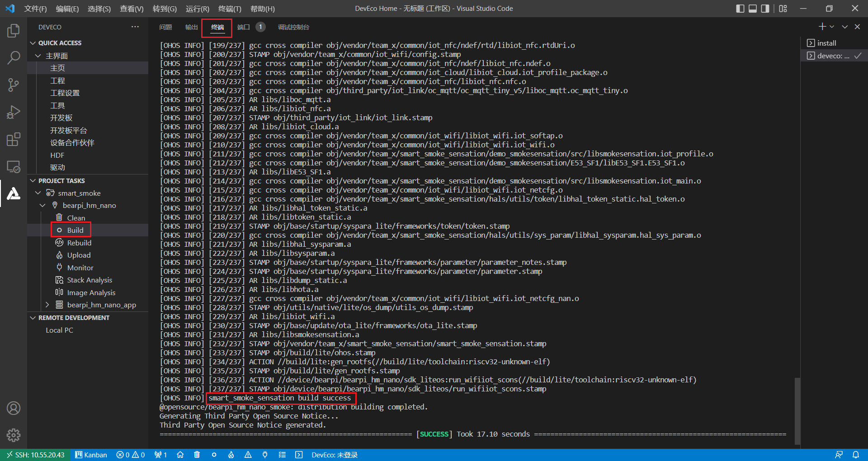Click the warning triangle icon in status bar

248,455
